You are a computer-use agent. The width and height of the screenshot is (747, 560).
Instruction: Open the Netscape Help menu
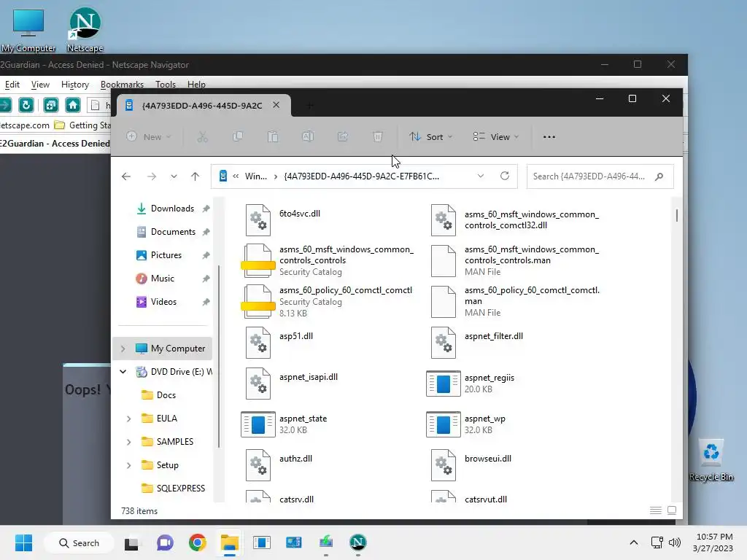tap(196, 85)
